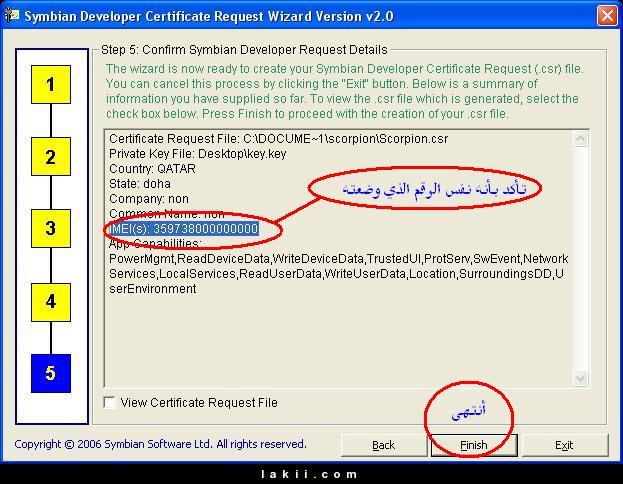Click the Step 5 group heading

[244, 50]
